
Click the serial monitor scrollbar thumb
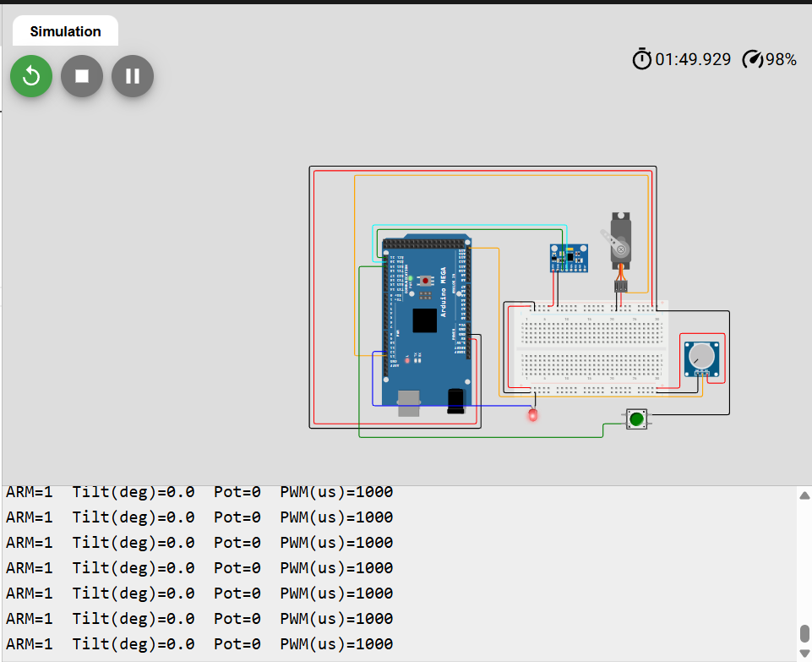tap(804, 633)
